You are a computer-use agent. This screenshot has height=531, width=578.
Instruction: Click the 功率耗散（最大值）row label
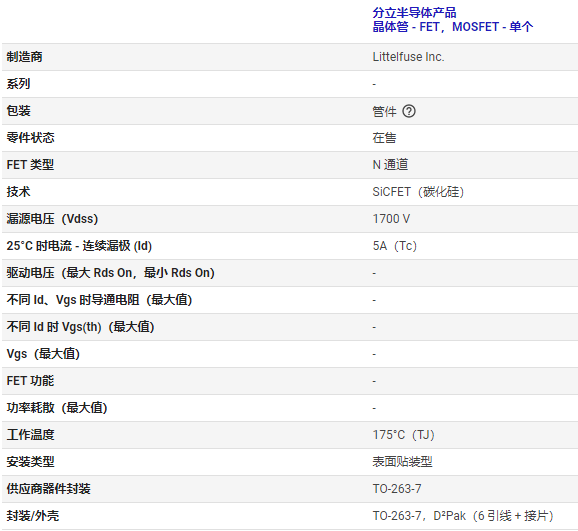point(57,408)
